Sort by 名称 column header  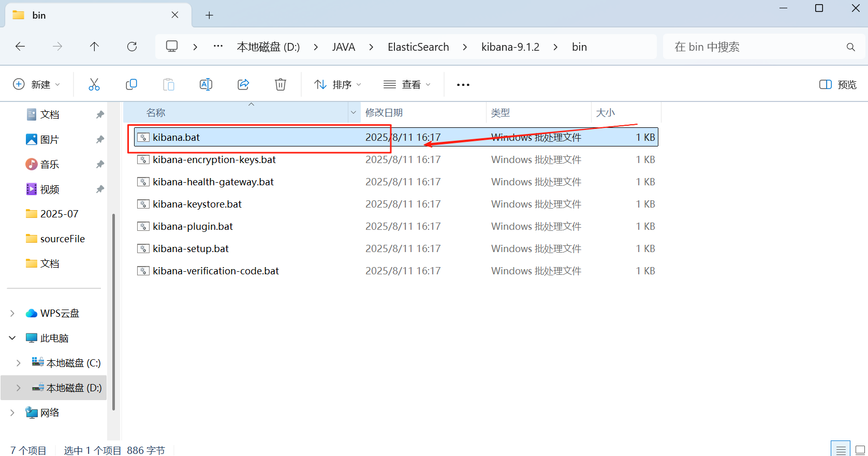pos(236,112)
